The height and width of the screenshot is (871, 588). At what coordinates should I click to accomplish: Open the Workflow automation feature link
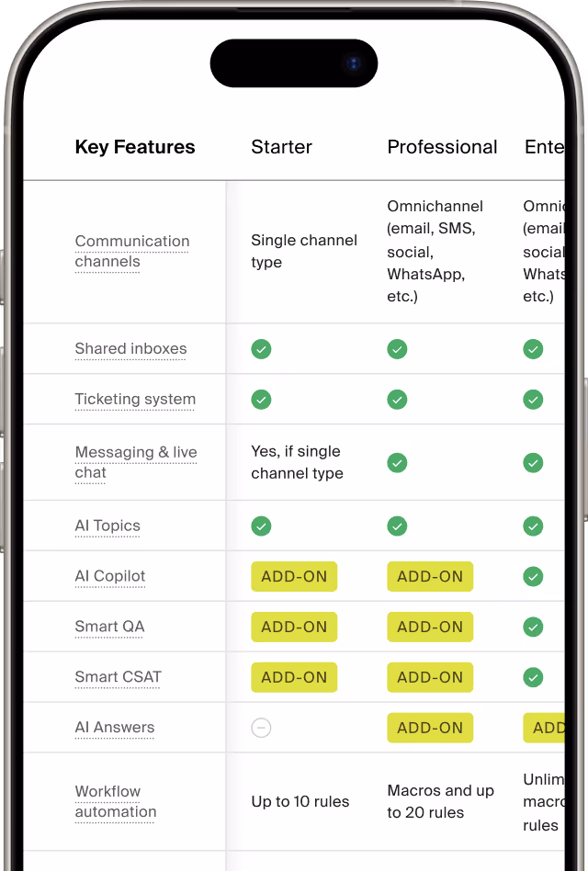[x=116, y=801]
